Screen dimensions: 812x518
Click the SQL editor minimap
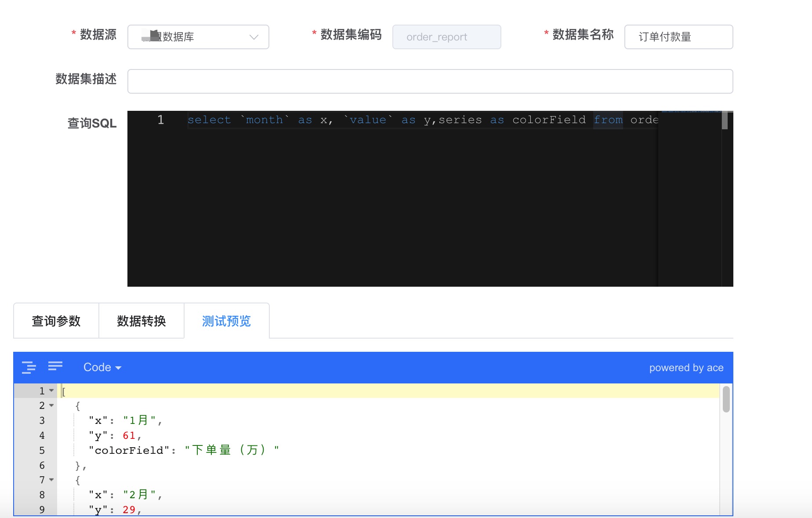(x=690, y=198)
